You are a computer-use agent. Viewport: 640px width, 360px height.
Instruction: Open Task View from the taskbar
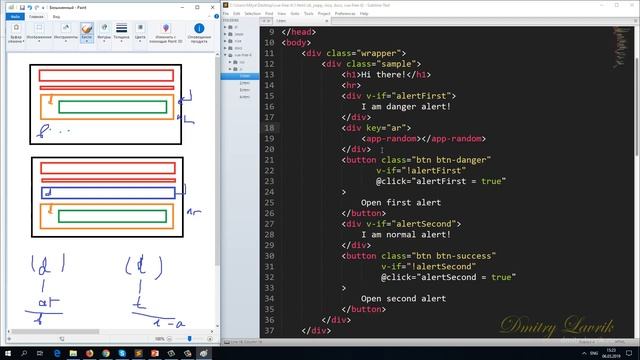pyautogui.click(x=40, y=353)
